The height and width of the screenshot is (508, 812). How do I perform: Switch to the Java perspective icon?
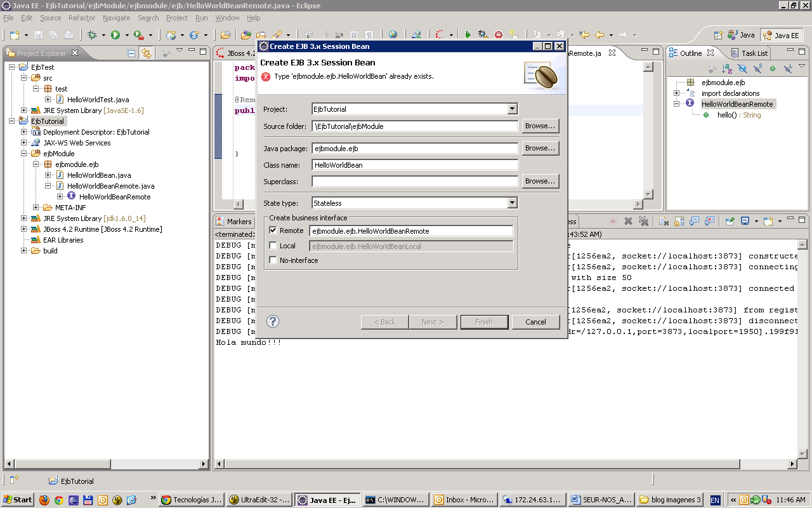[741, 35]
